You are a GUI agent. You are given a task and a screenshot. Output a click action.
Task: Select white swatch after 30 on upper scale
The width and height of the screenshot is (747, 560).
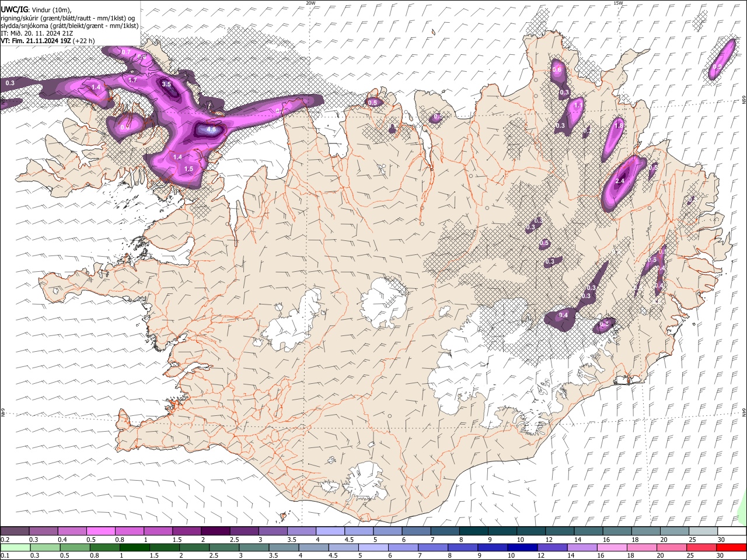[732, 531]
